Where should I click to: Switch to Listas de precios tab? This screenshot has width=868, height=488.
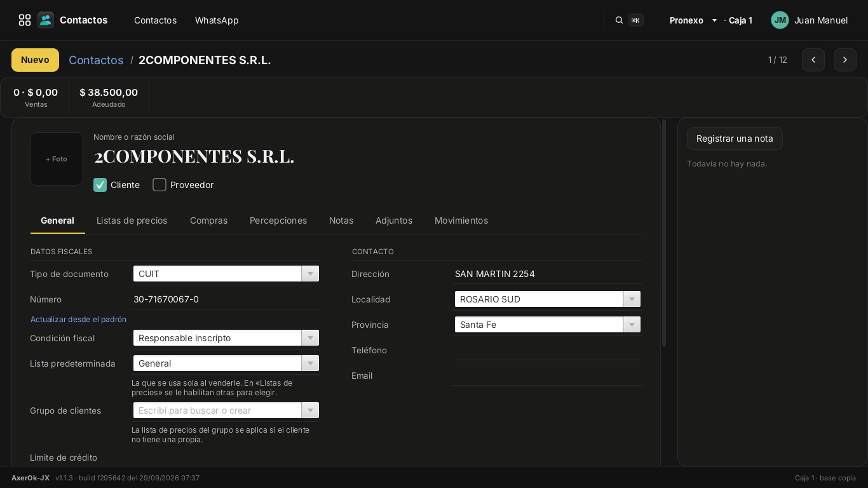[x=132, y=220]
